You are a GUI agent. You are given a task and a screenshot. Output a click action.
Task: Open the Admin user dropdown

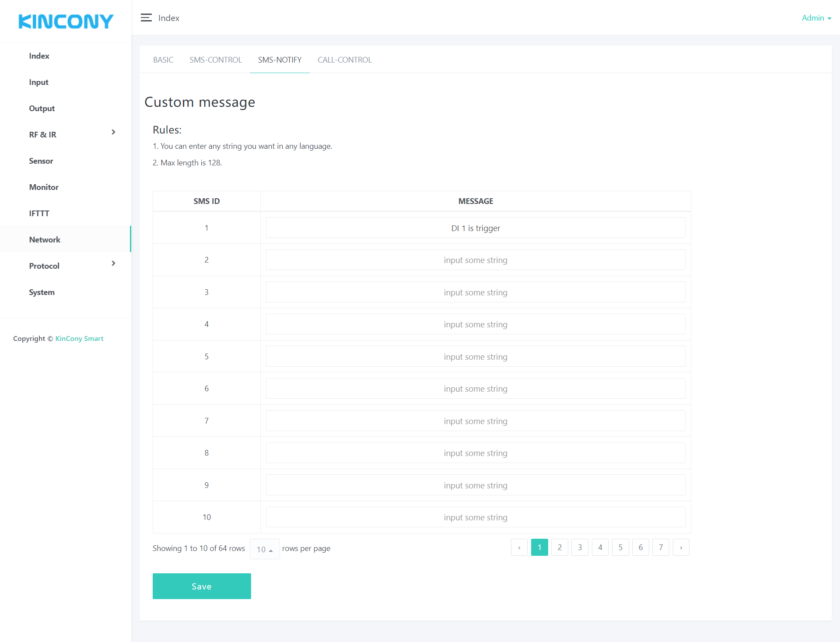(816, 18)
